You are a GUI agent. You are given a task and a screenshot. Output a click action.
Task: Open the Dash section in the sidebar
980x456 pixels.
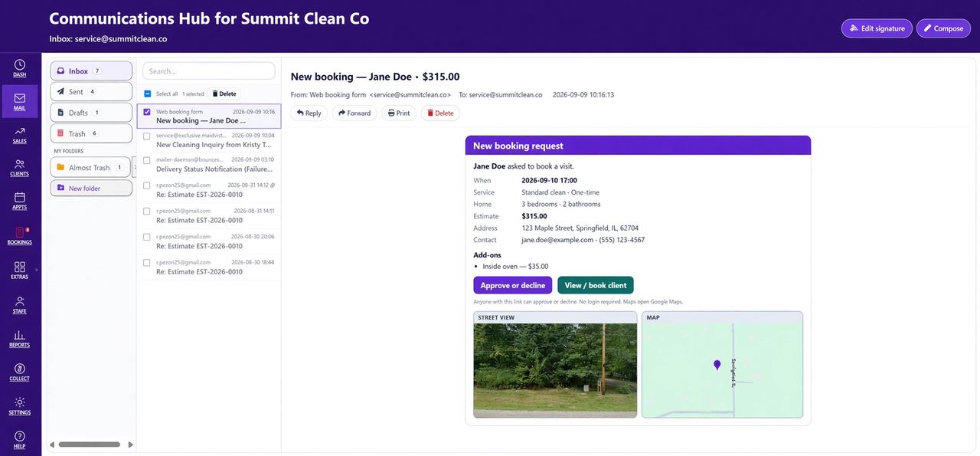pos(20,67)
